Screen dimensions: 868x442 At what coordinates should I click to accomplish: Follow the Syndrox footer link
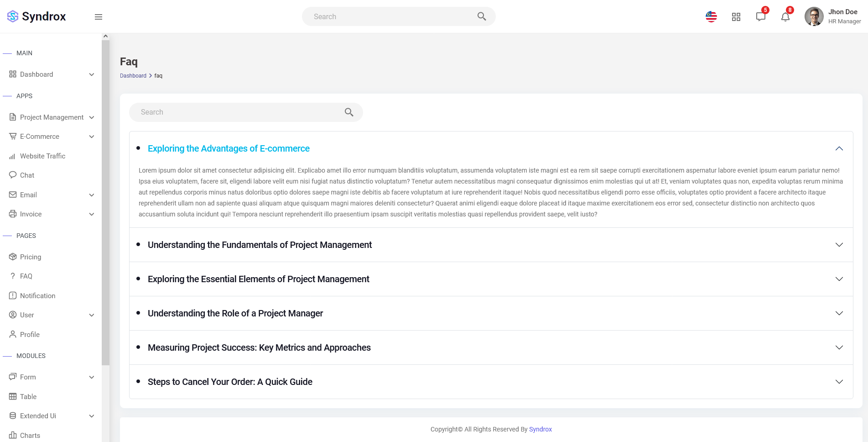(540, 429)
